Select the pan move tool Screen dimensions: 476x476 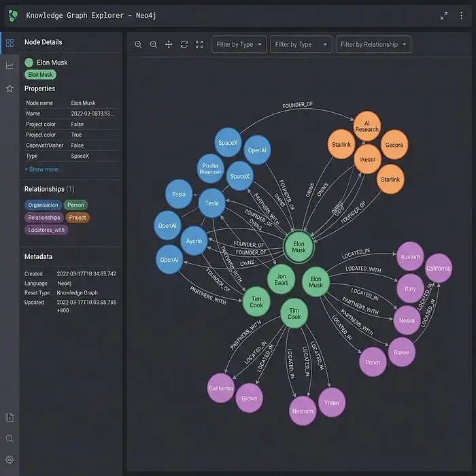point(169,45)
